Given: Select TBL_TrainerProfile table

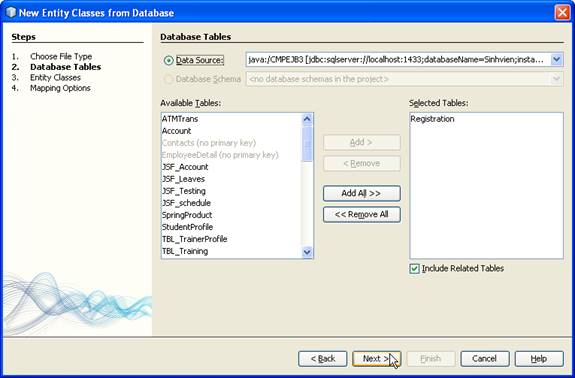Looking at the screenshot, I should point(195,239).
